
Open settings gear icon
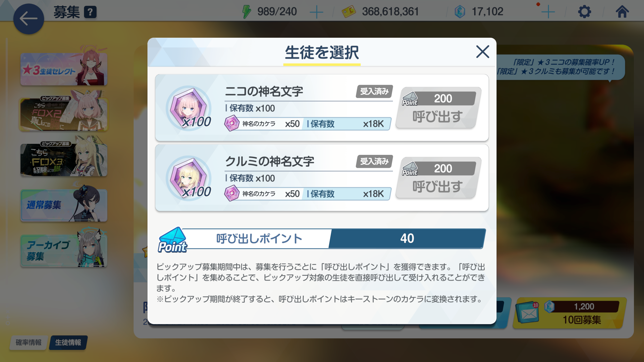point(584,12)
